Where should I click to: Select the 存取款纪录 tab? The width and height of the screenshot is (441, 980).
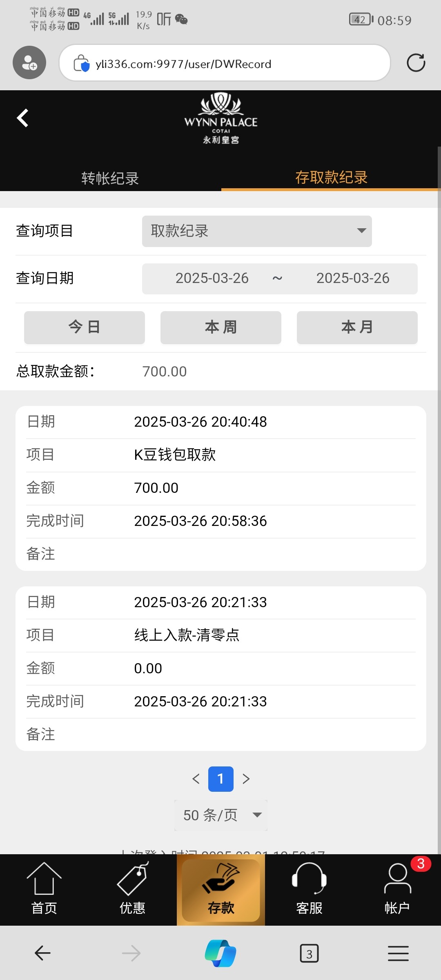tap(331, 177)
